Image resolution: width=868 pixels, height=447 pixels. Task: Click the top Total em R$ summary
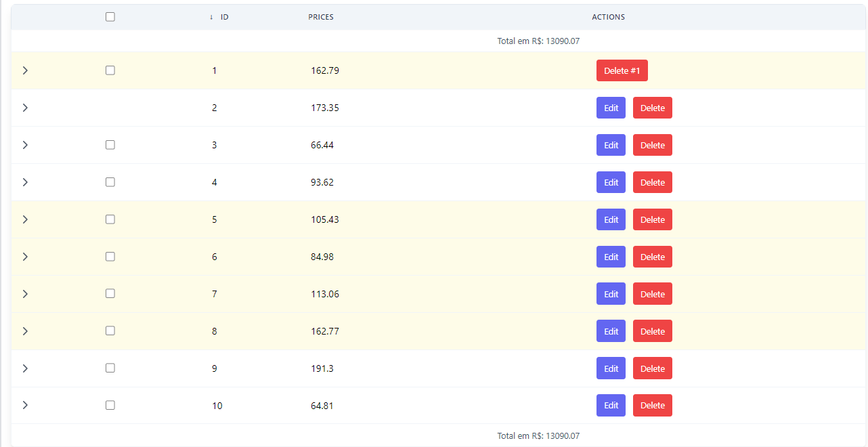tap(538, 41)
